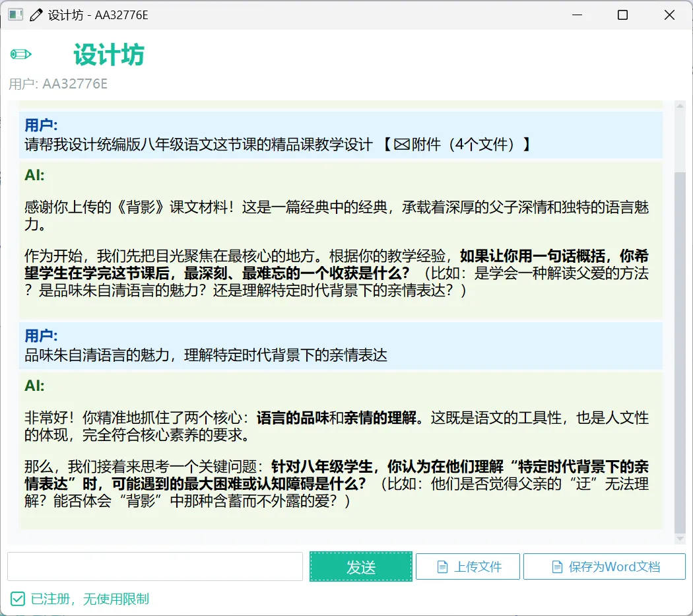Click bold question 如果让你用一句话概括

tap(337, 265)
